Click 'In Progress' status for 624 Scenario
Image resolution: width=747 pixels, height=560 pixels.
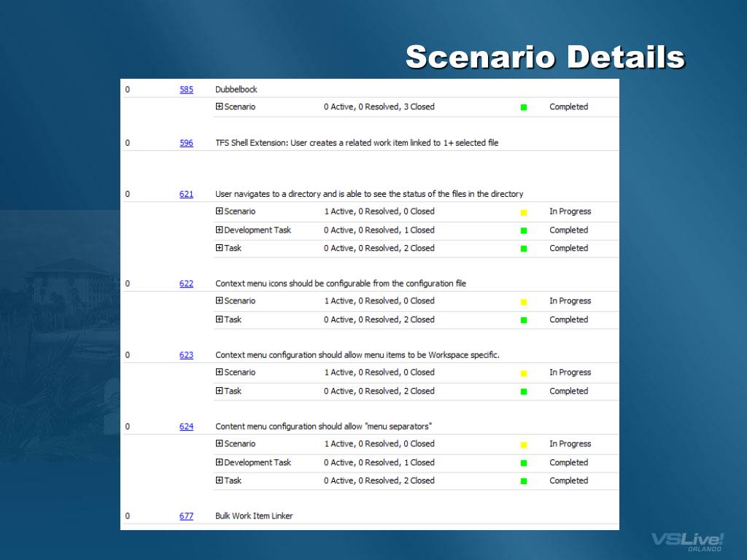click(x=570, y=444)
